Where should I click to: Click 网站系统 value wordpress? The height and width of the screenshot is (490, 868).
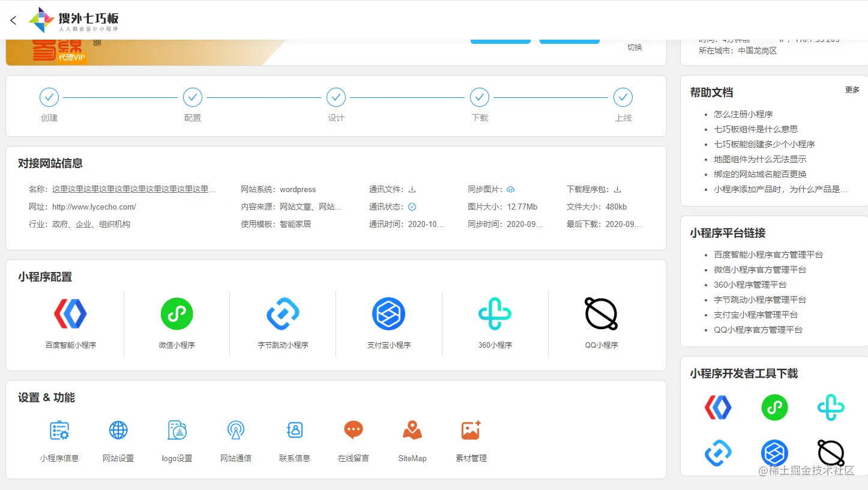point(298,189)
